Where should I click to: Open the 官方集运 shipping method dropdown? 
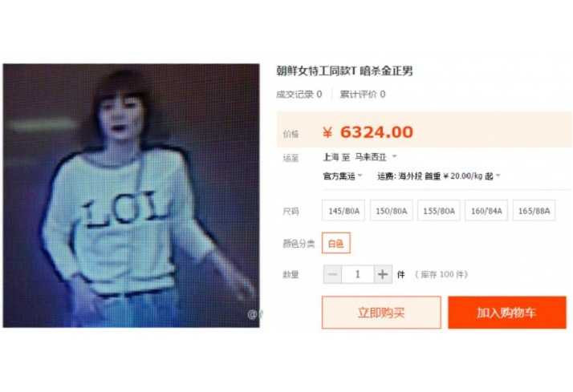[x=343, y=176]
